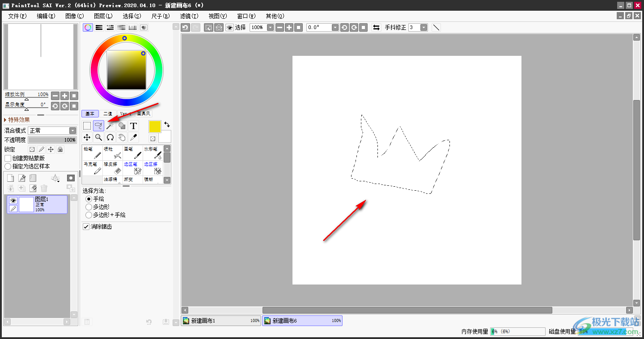644x339 pixels.
Task: Open the 滤镜 menu
Action: click(x=189, y=16)
